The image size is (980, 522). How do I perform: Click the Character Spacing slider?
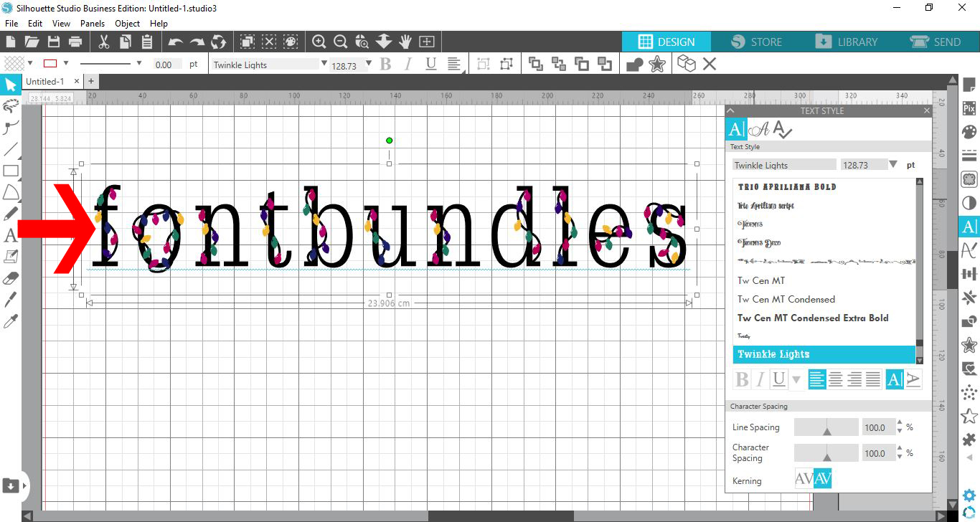[x=826, y=452]
